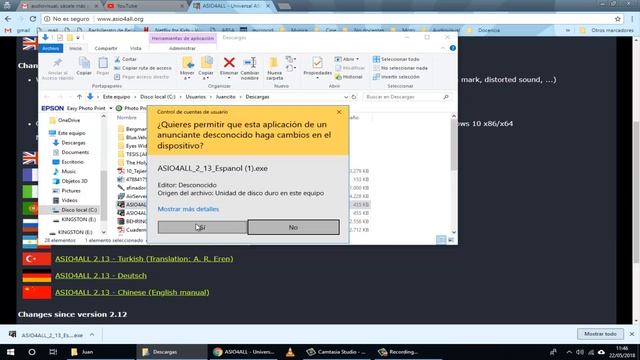640x360 pixels.
Task: Reload the page in Chrome
Action: [x=33, y=19]
